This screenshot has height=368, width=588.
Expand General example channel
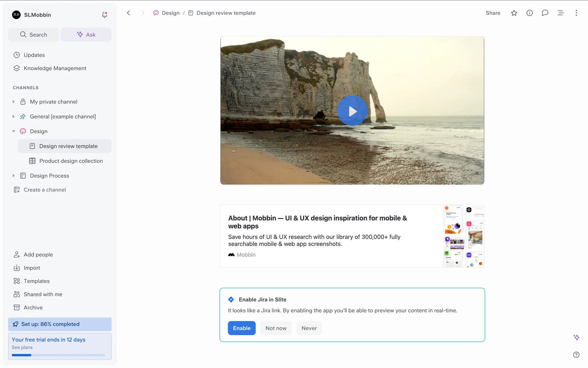tap(13, 117)
